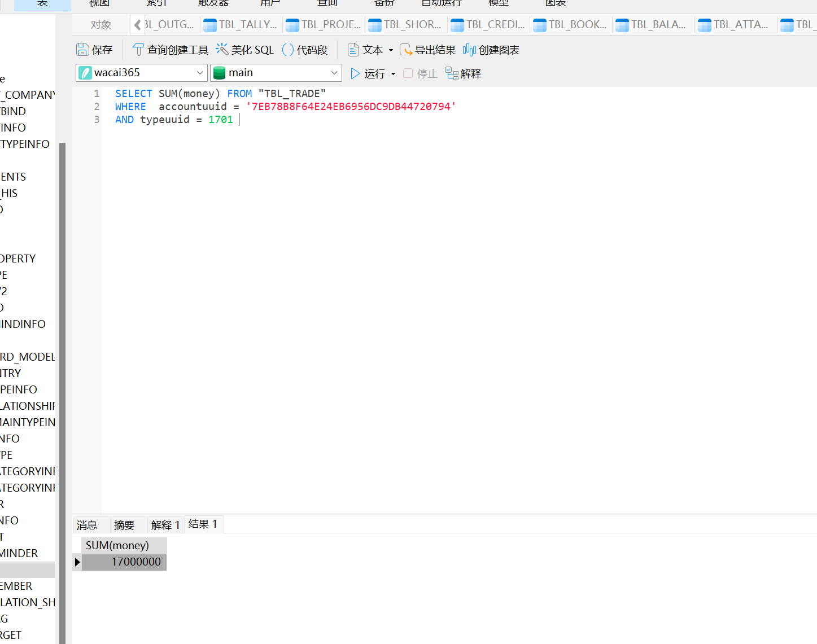Click the scroll-left chevron beside the table tabs
This screenshot has height=644, width=817.
coord(137,24)
